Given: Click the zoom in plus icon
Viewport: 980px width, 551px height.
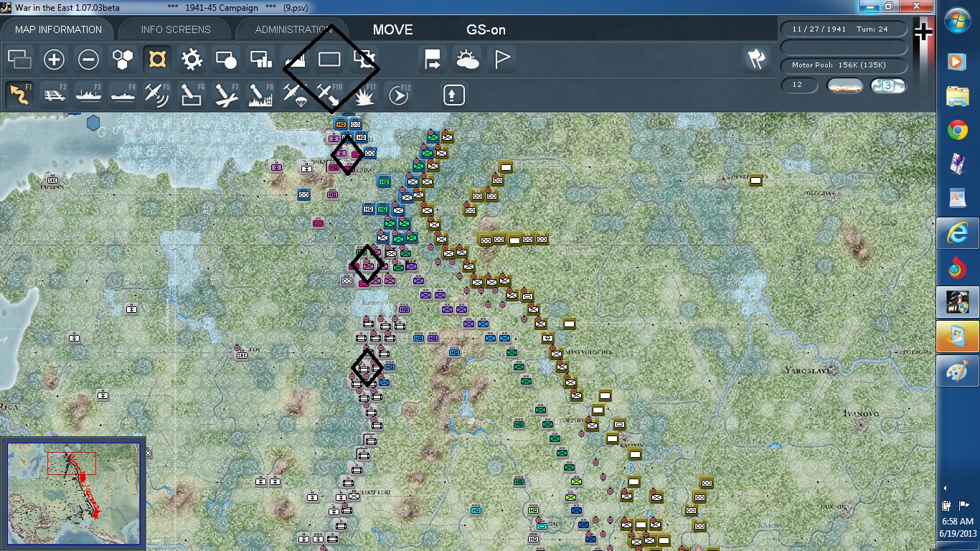Looking at the screenshot, I should pyautogui.click(x=54, y=60).
